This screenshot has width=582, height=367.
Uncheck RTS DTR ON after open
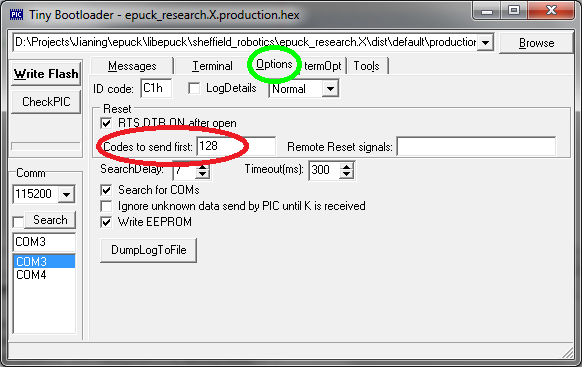point(106,123)
